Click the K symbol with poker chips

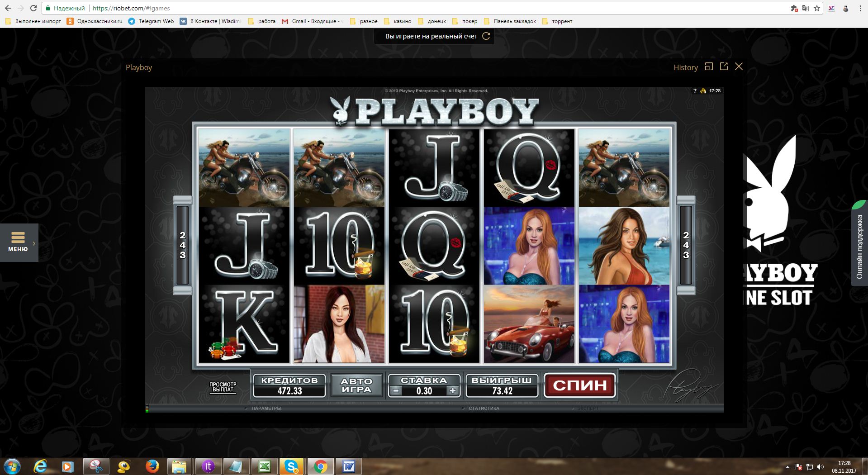pos(244,324)
